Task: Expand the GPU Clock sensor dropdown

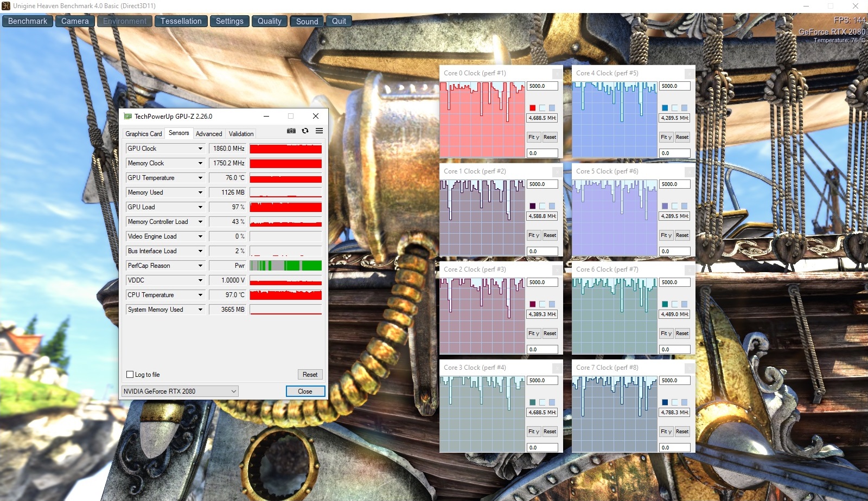Action: 200,149
